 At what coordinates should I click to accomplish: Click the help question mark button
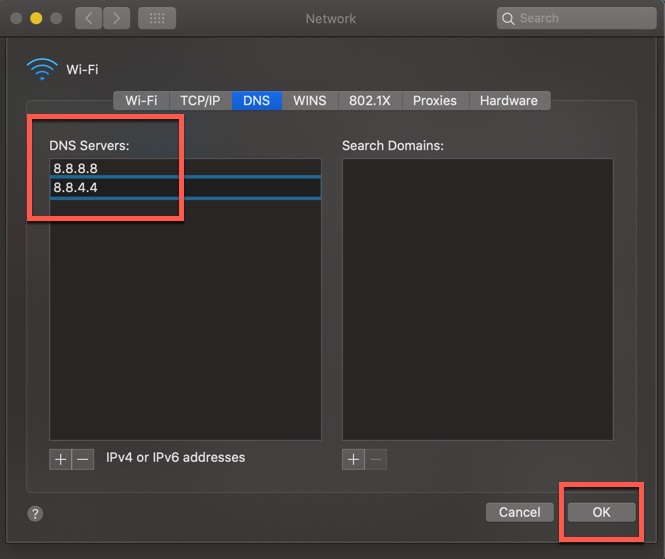click(35, 513)
